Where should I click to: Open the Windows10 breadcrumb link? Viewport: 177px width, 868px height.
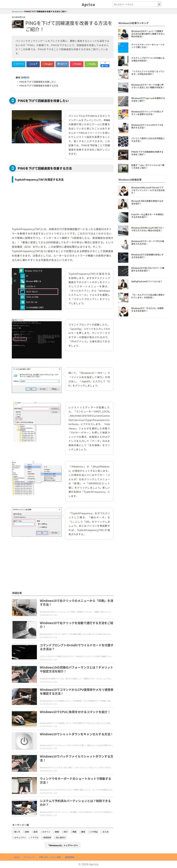pos(17,11)
